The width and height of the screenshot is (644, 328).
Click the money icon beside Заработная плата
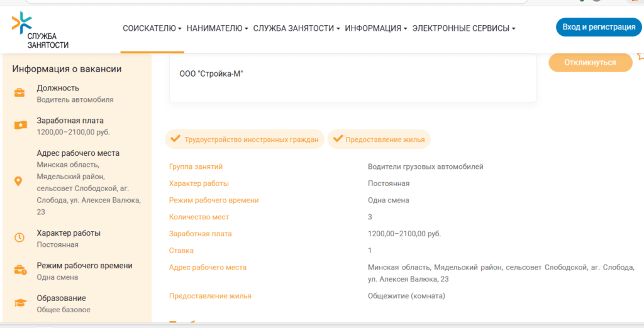[x=20, y=126]
